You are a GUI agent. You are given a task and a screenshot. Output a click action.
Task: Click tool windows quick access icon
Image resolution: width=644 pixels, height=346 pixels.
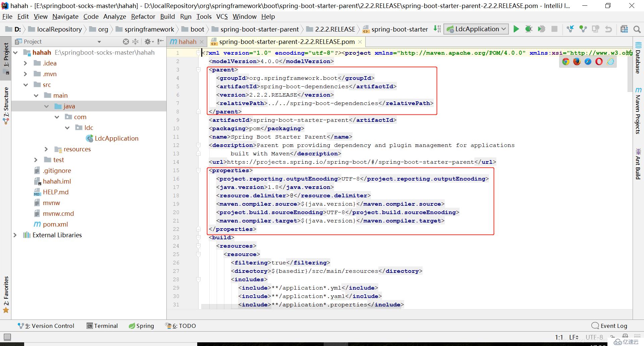click(x=7, y=337)
